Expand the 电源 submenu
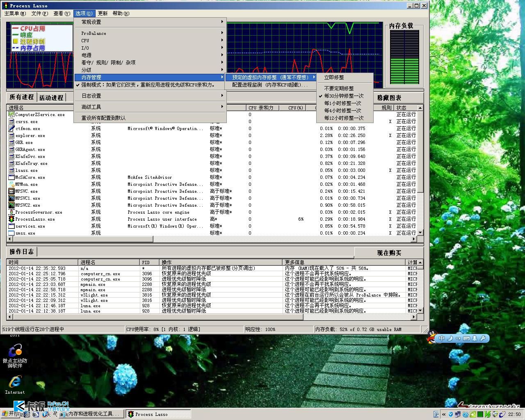The image size is (525, 420). tap(150, 55)
